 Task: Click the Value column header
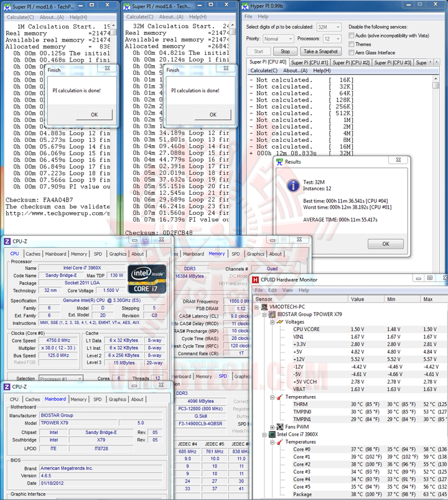(366, 299)
